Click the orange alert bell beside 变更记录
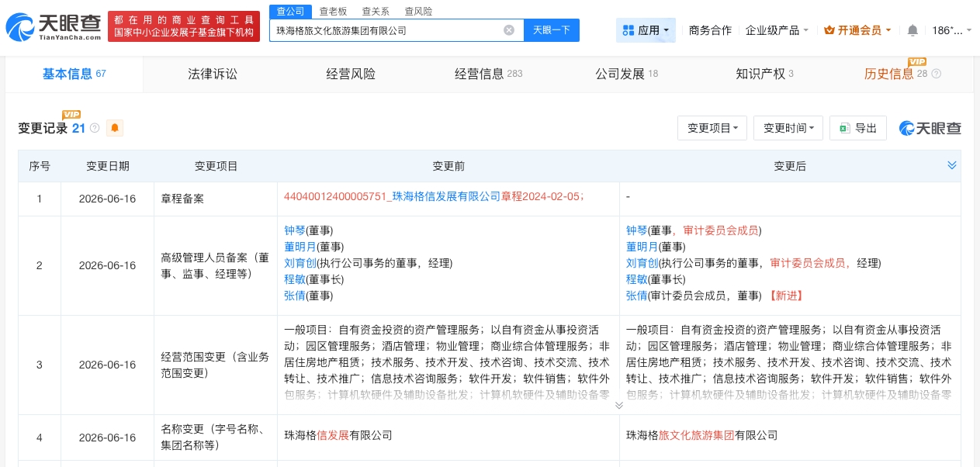980x467 pixels. [115, 128]
